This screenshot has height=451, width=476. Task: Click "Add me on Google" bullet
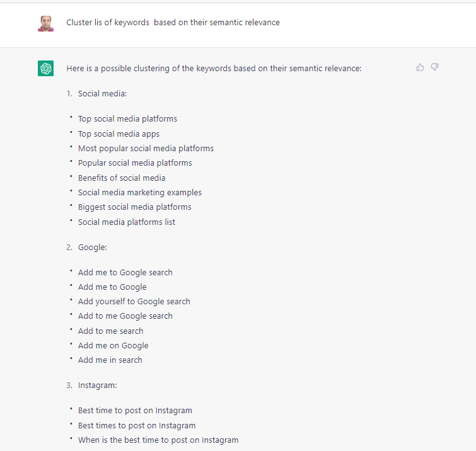coord(113,346)
